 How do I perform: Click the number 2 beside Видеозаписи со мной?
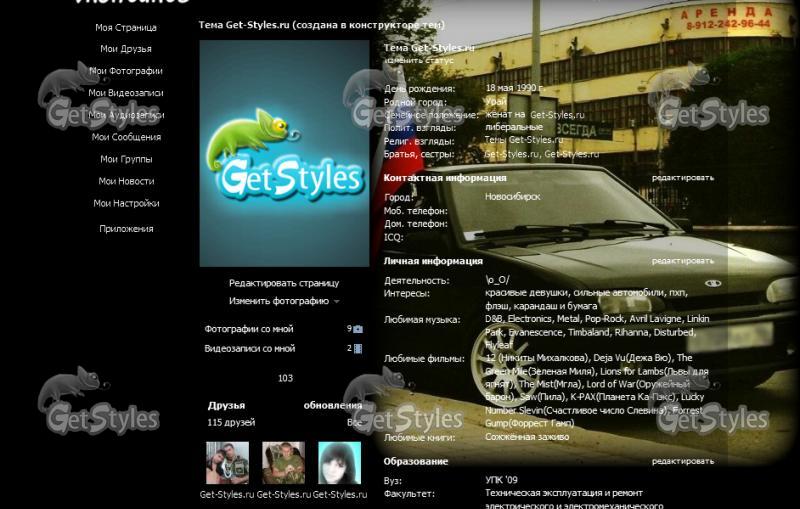349,348
